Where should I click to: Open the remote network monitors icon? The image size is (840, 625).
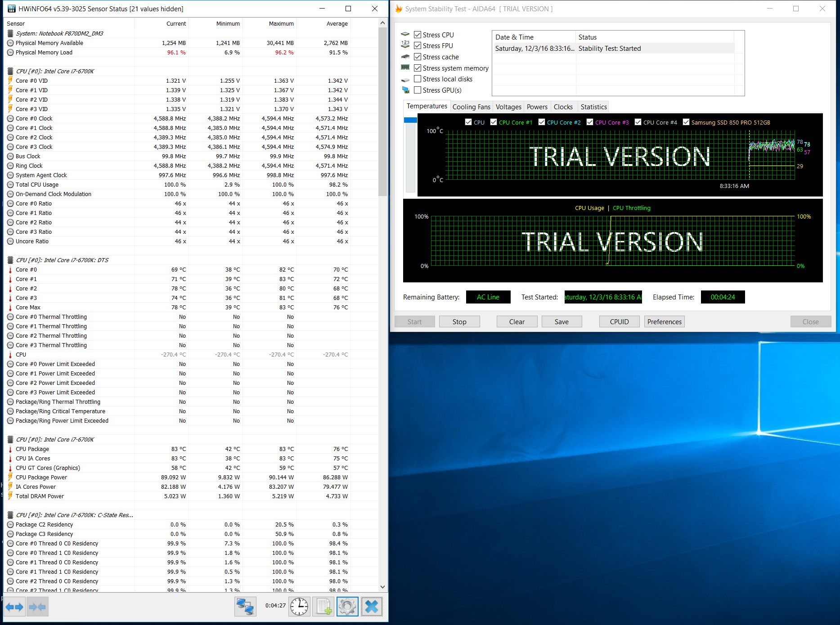(245, 607)
